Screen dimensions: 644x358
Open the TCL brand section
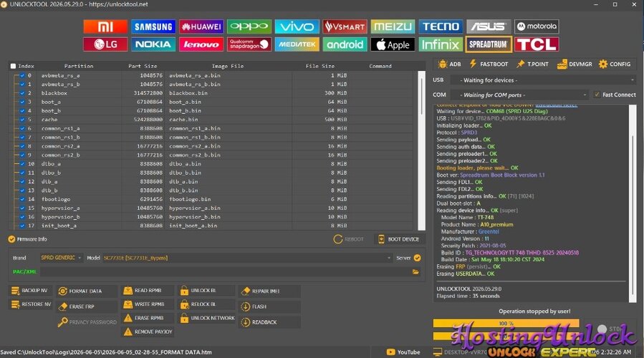pyautogui.click(x=537, y=44)
